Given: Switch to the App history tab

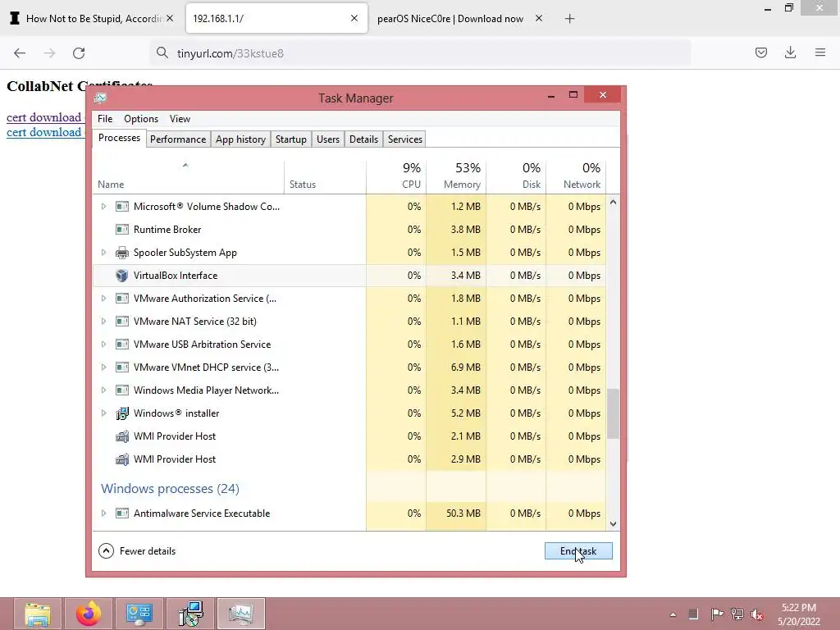Looking at the screenshot, I should (x=240, y=139).
